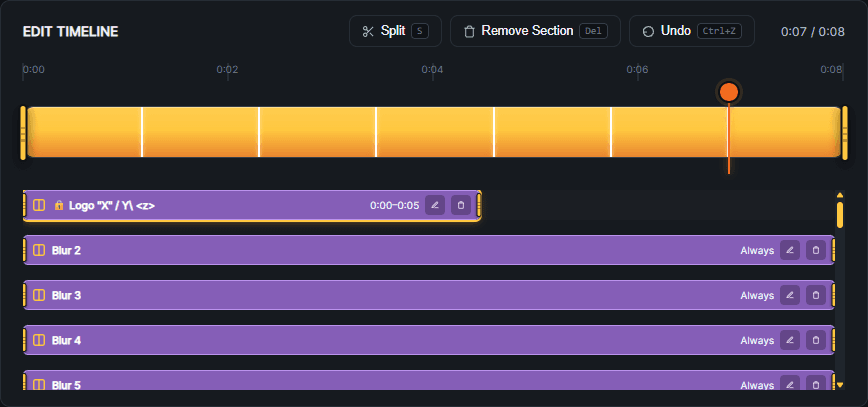This screenshot has height=407, width=868.
Task: Click the 0:02 ruler label
Action: click(227, 70)
